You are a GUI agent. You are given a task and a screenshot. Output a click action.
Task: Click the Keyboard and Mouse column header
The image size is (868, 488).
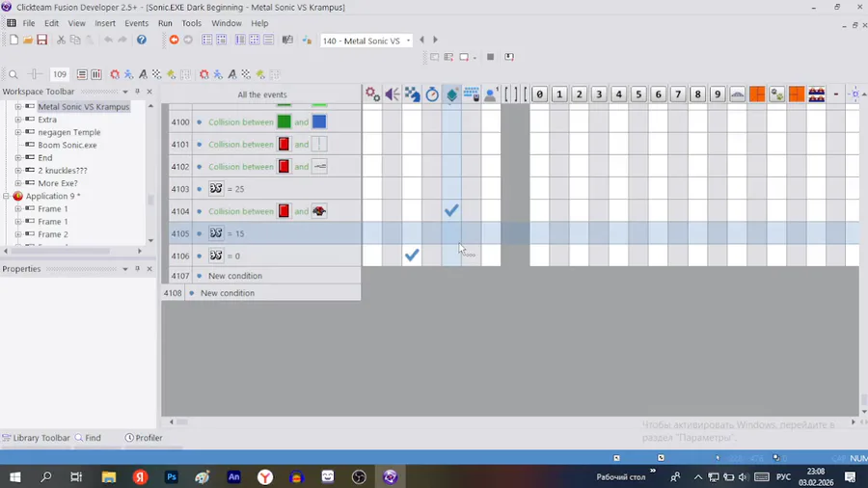point(472,95)
